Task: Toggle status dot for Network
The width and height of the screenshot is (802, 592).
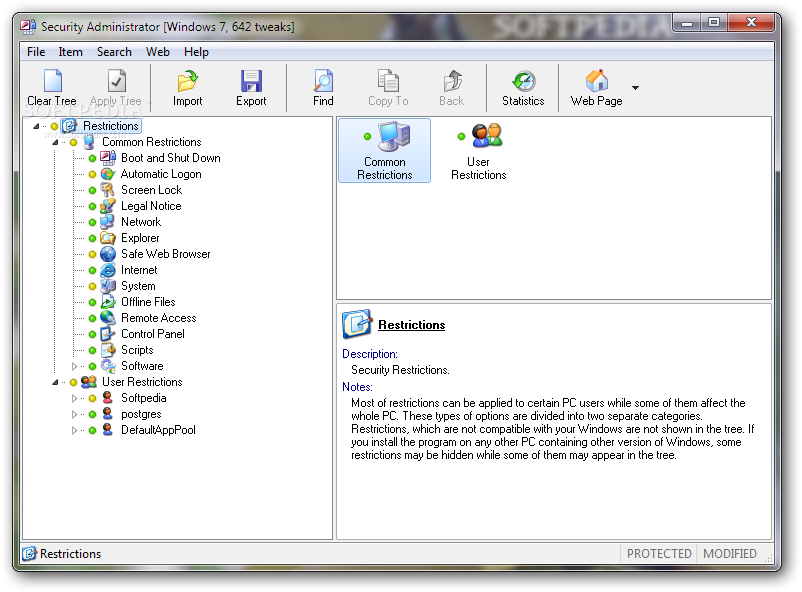Action: pos(93,223)
